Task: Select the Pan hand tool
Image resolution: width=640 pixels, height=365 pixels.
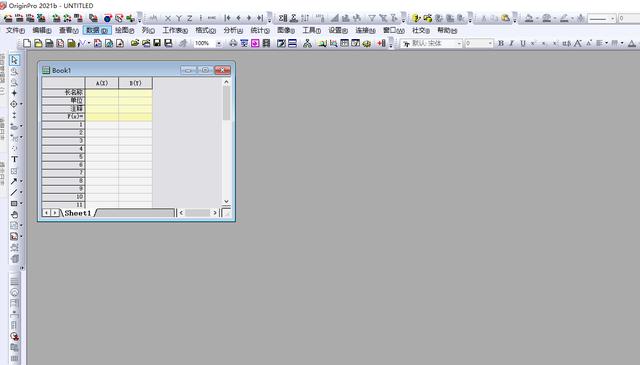Action: (x=14, y=214)
